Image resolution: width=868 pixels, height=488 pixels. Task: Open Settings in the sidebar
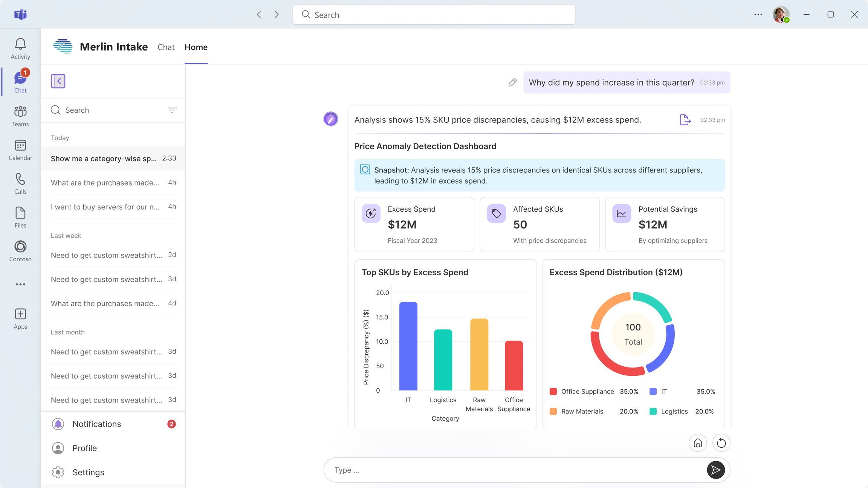[113, 472]
